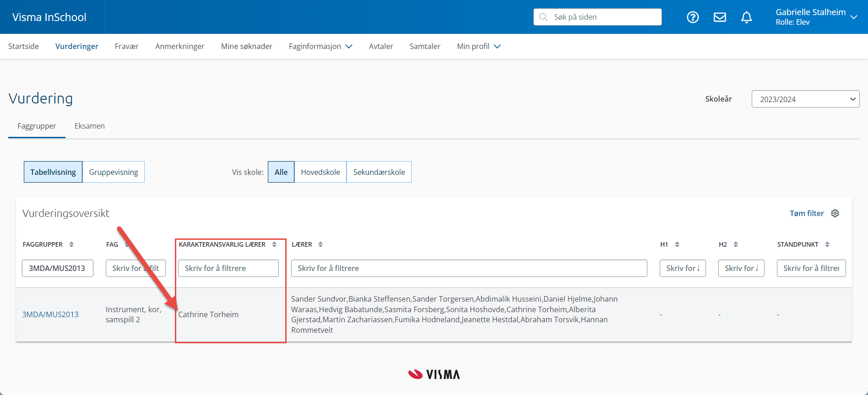The width and height of the screenshot is (868, 395).
Task: Open the messages envelope icon
Action: (x=720, y=17)
